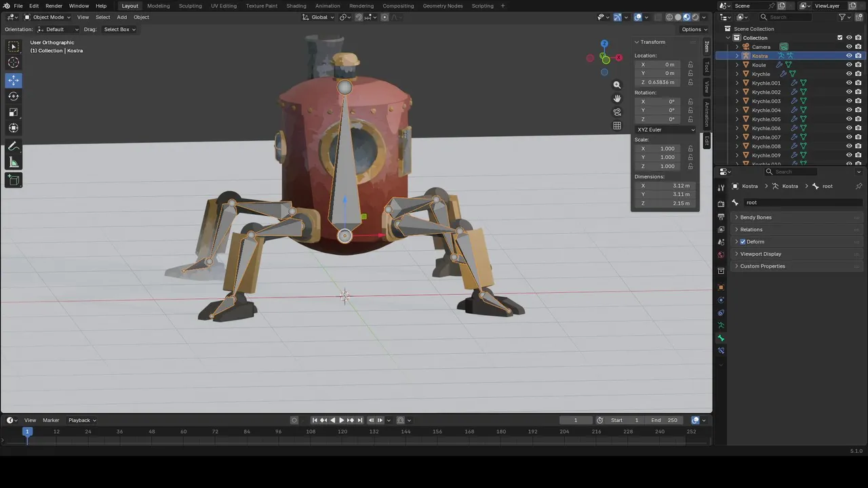Activate the Cursor tool
The height and width of the screenshot is (488, 868).
14,63
